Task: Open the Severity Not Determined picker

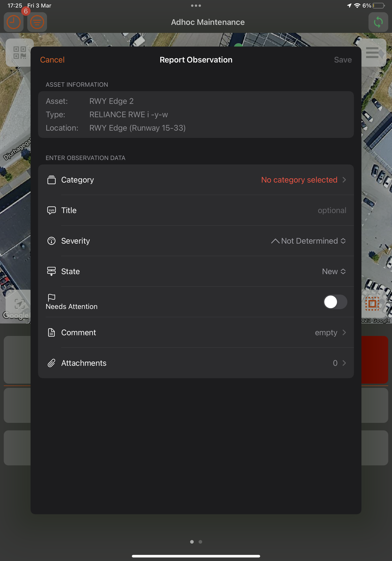Action: tap(308, 241)
